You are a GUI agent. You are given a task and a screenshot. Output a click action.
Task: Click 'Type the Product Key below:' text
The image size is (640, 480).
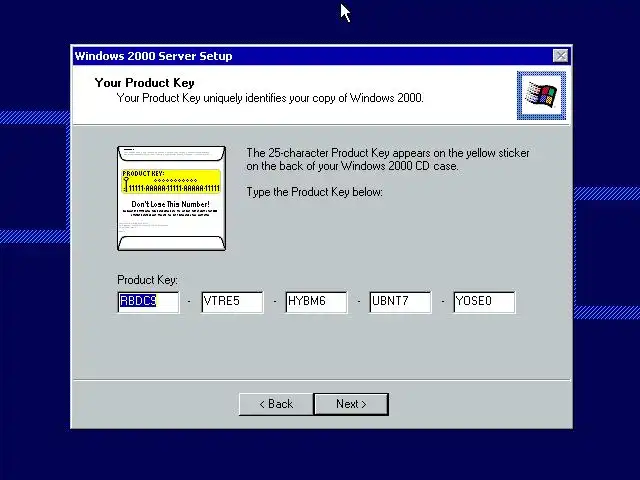coord(314,192)
